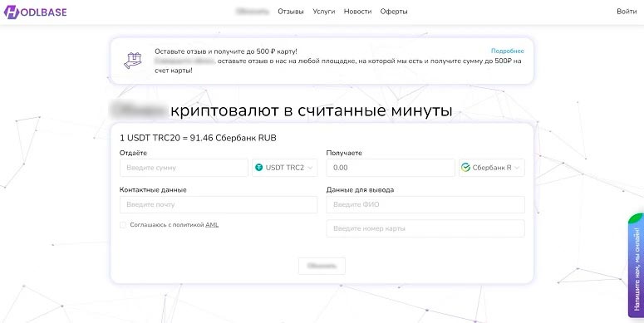This screenshot has width=644, height=323.
Task: Click the Данные для вывода label
Action: tap(360, 190)
